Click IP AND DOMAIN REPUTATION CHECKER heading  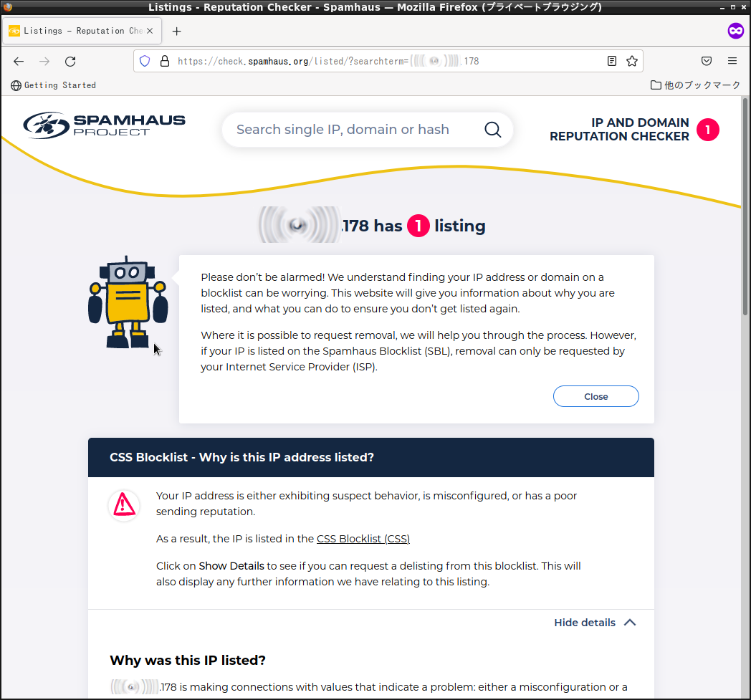click(619, 129)
